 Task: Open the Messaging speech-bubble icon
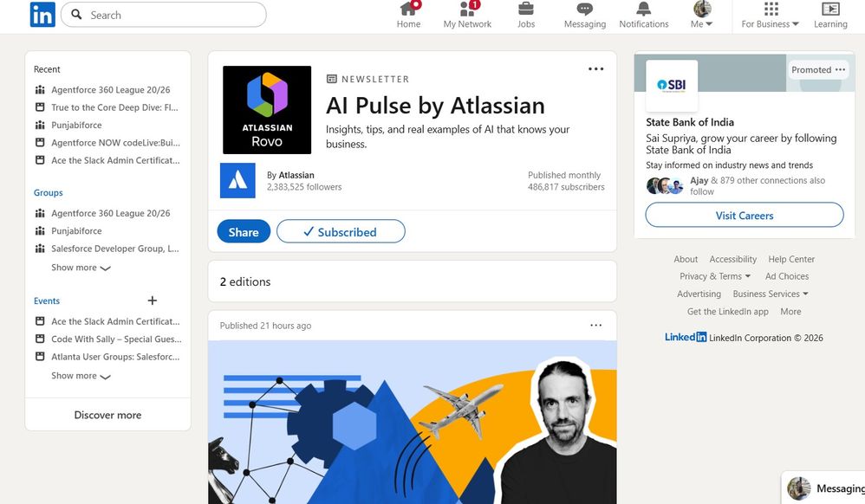pos(585,9)
